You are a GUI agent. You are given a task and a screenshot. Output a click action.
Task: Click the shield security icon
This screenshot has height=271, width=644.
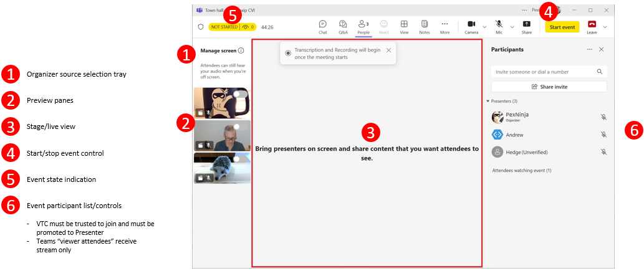(x=201, y=27)
